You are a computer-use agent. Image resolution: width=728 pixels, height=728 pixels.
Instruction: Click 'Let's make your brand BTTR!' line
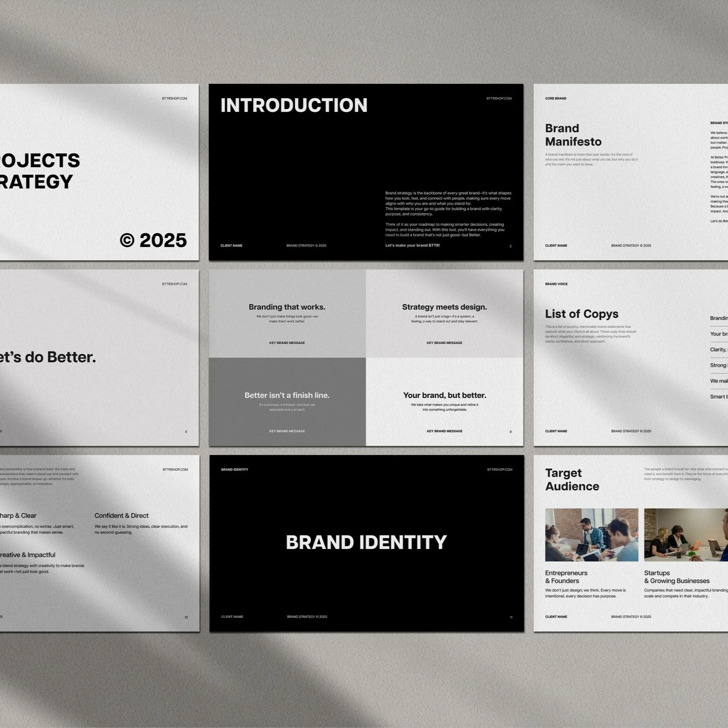coord(412,245)
